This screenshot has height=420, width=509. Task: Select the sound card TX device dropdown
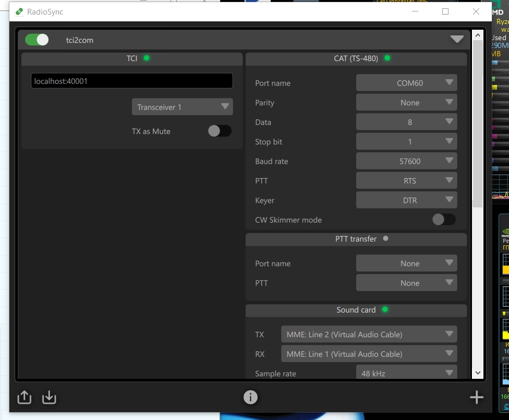pyautogui.click(x=369, y=335)
